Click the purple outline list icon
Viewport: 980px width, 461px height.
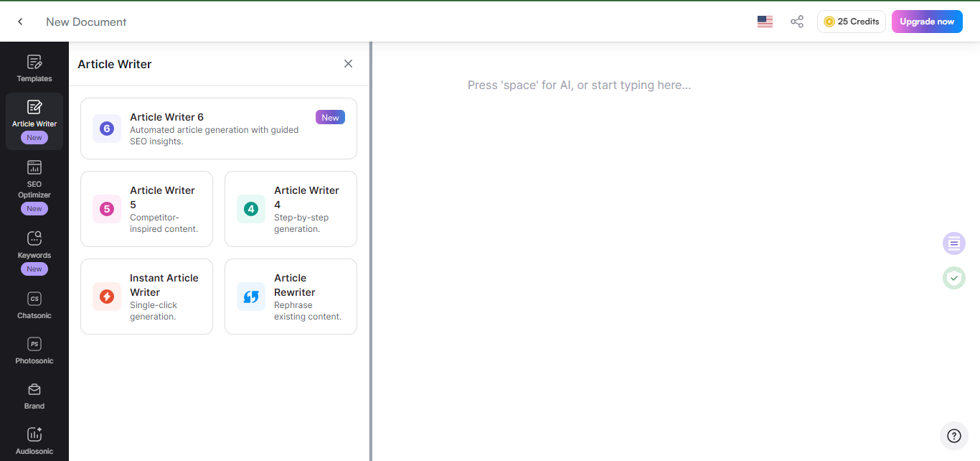coord(953,243)
